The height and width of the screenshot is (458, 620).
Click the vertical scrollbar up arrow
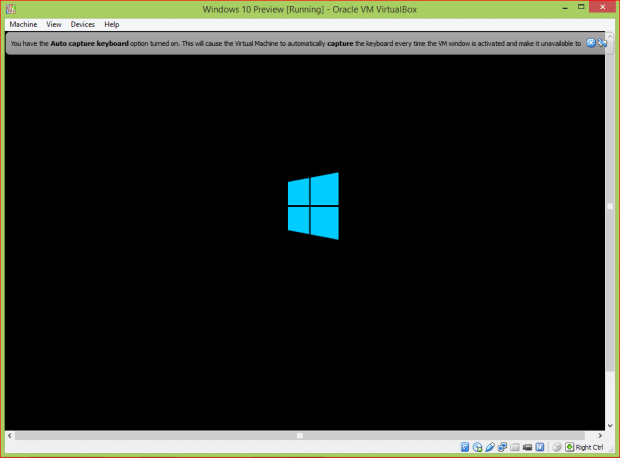click(x=610, y=36)
